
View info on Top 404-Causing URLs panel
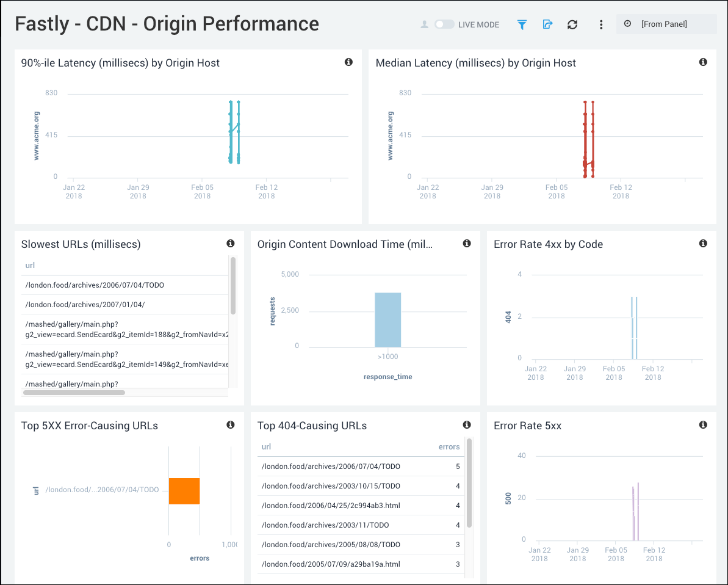click(467, 424)
